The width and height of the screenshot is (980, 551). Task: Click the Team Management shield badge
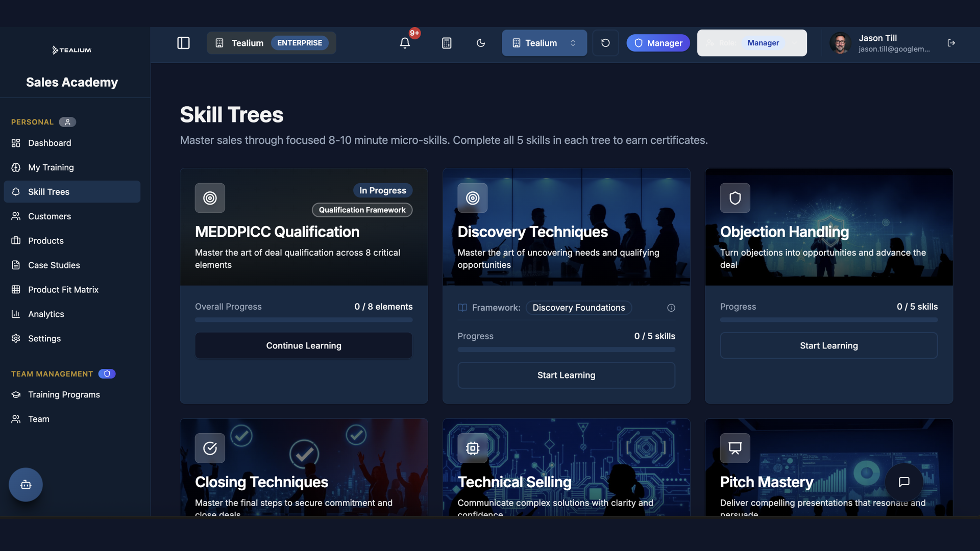coord(107,374)
